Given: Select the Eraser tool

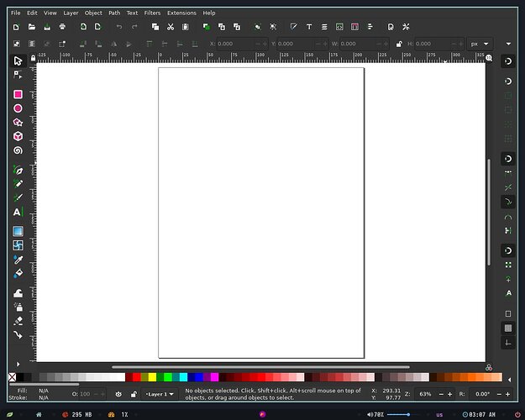Looking at the screenshot, I should pyautogui.click(x=18, y=321).
